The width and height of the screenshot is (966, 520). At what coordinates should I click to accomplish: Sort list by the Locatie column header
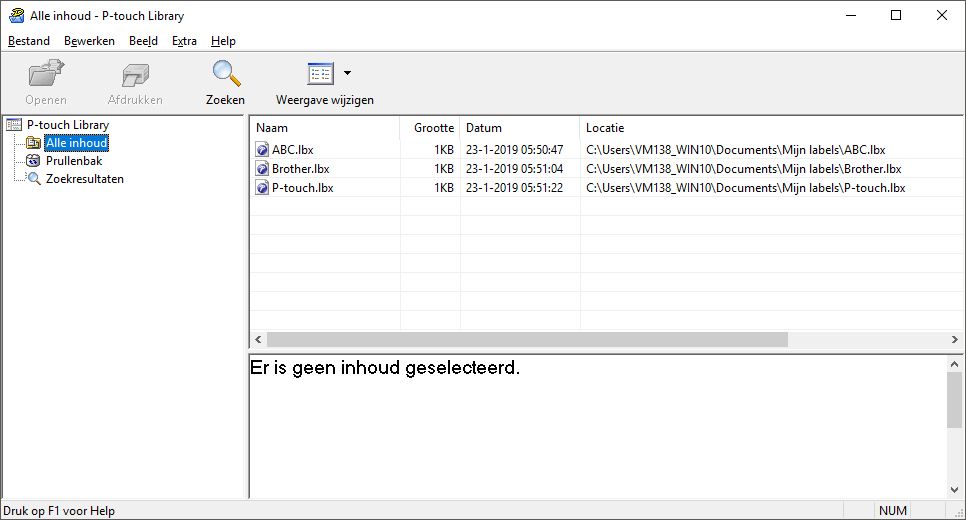(771, 128)
